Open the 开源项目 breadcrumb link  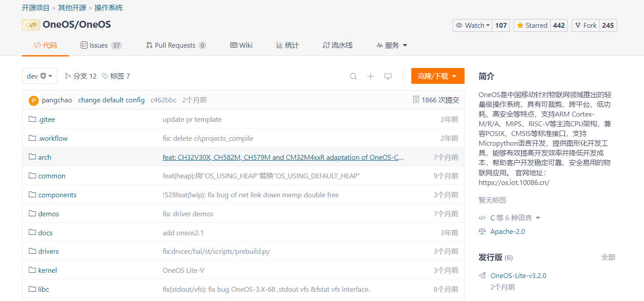click(x=36, y=8)
